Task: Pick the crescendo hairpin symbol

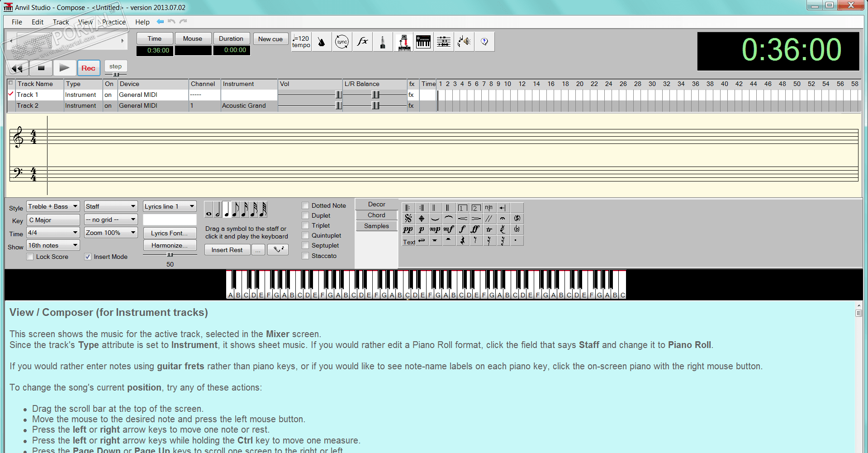Action: [462, 219]
